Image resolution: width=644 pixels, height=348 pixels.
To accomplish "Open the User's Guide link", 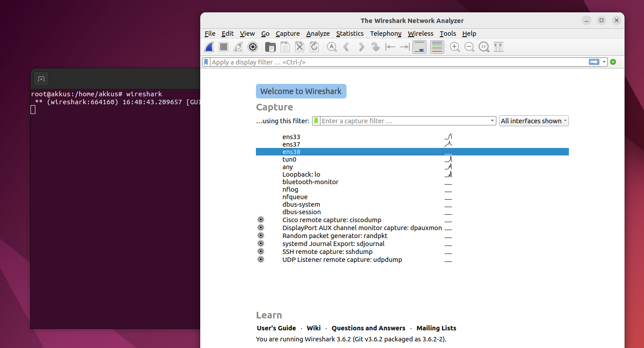I will click(x=276, y=328).
